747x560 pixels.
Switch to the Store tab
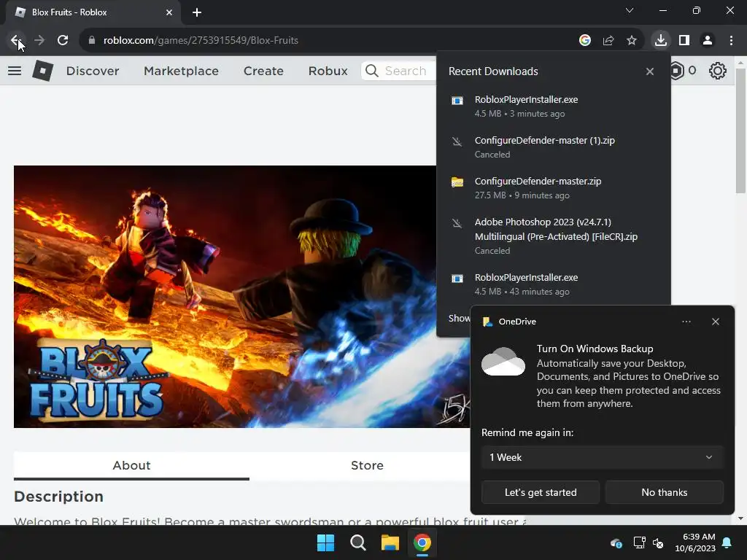(367, 465)
